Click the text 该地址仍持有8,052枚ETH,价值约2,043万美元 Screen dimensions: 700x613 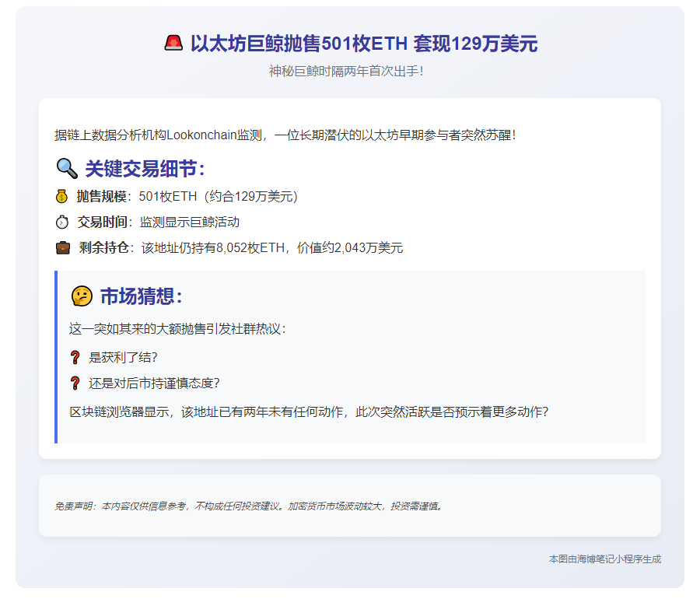[x=272, y=248]
